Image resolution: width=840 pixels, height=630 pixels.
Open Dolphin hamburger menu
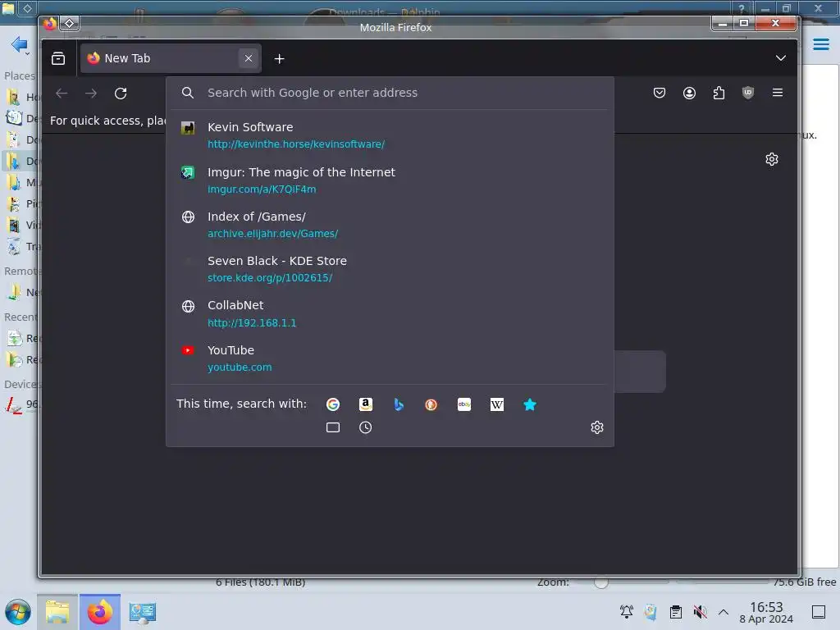tap(820, 44)
